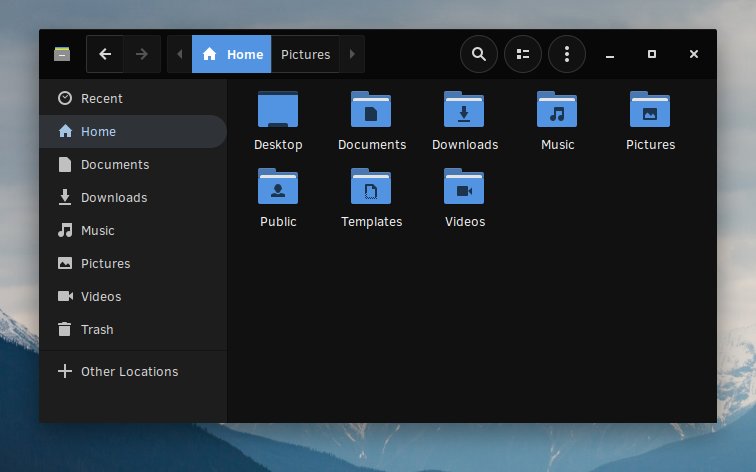Select the Music folder icon
Screen dimensions: 756x472
pyautogui.click(x=557, y=110)
